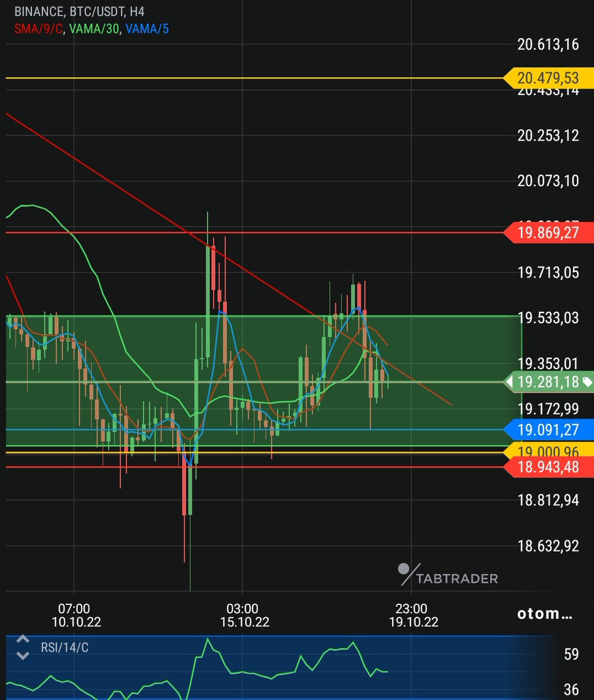
Task: Collapse the RSI panel using the down chevron
Action: (22, 655)
